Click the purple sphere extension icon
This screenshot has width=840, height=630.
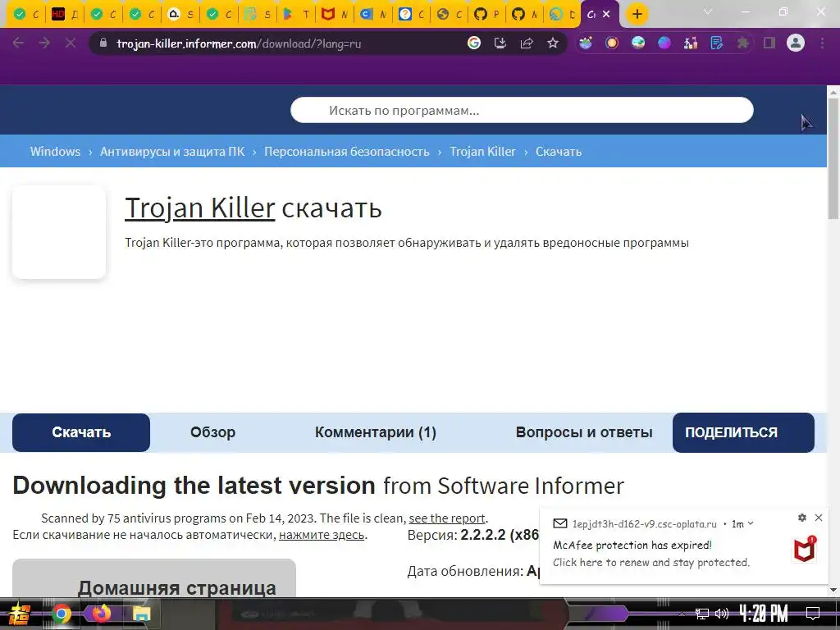click(x=664, y=43)
